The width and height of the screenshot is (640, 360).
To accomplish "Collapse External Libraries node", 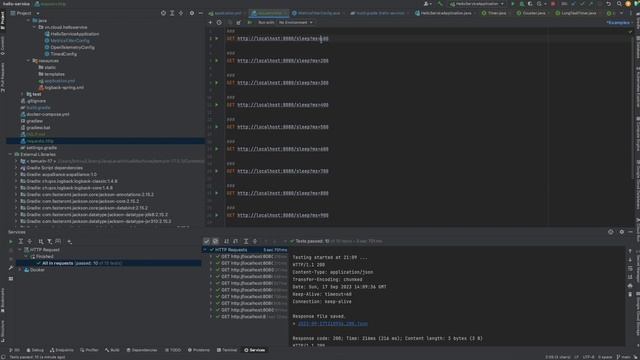I will 10,154.
